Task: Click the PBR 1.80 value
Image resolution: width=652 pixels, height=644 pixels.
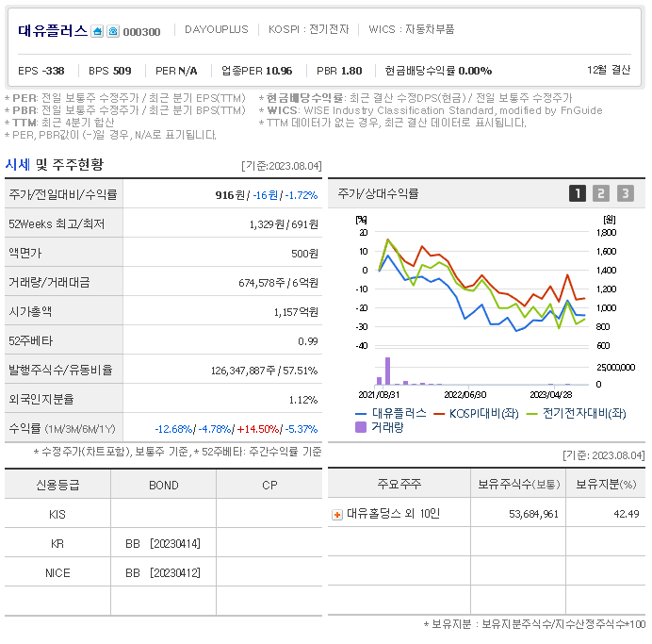Action: (x=339, y=71)
